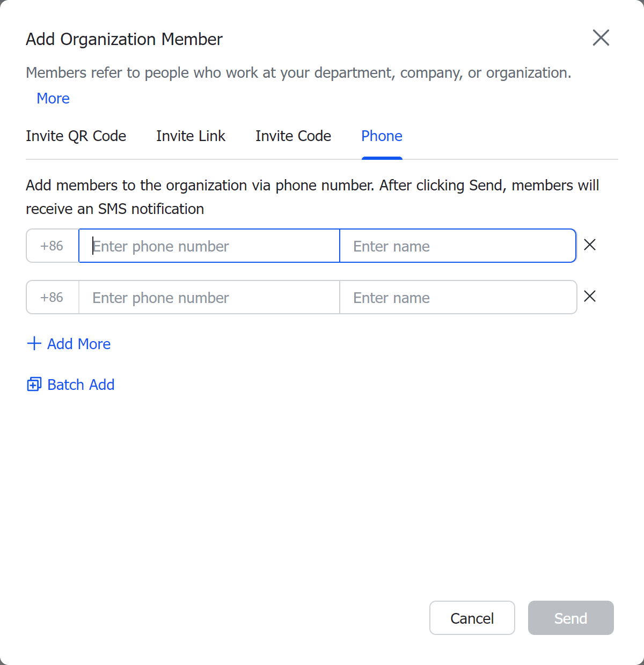Image resolution: width=644 pixels, height=665 pixels.
Task: Open the second +86 country code selector
Action: 52,297
